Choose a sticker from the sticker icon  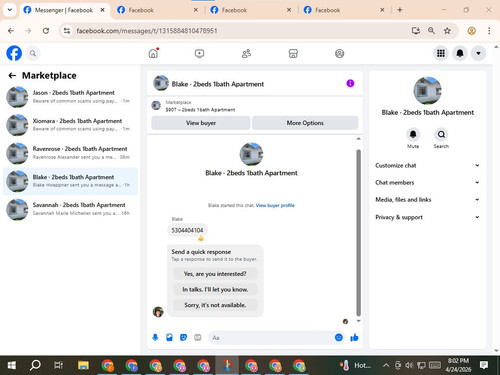[183, 338]
